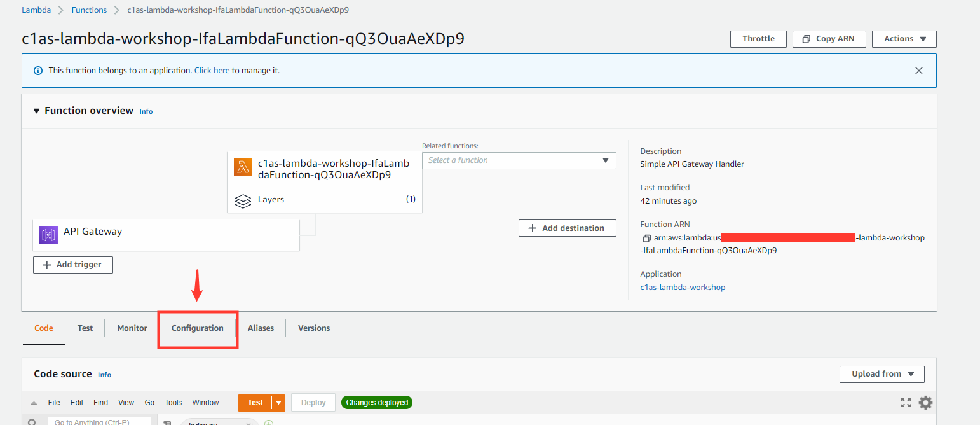Click the Layers stack icon
The image size is (980, 425).
(243, 200)
